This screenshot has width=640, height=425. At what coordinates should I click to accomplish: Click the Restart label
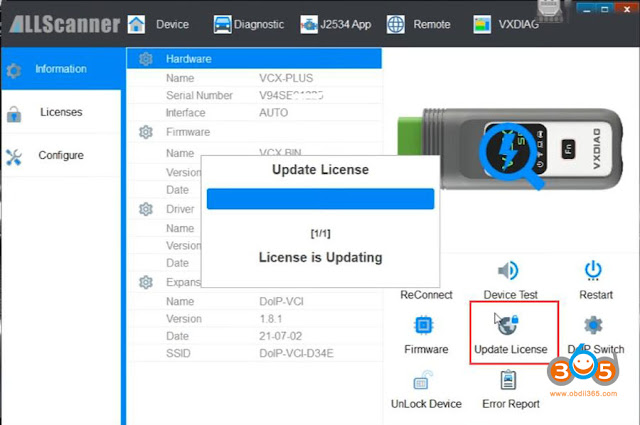596,295
